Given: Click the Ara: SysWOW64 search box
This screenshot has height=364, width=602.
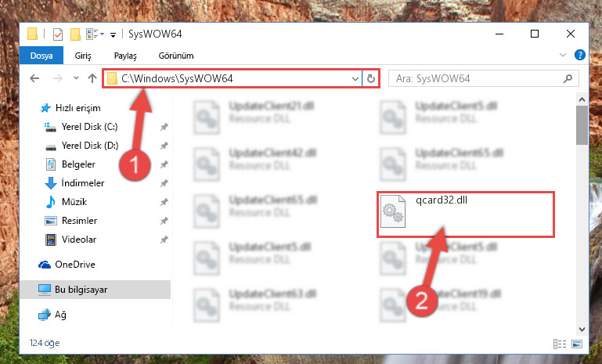Looking at the screenshot, I should (x=478, y=79).
